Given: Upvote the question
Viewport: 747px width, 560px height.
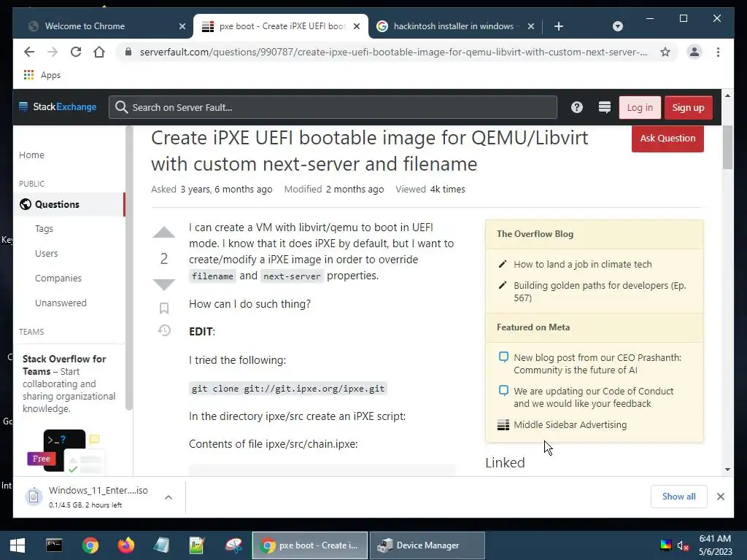Looking at the screenshot, I should [164, 233].
